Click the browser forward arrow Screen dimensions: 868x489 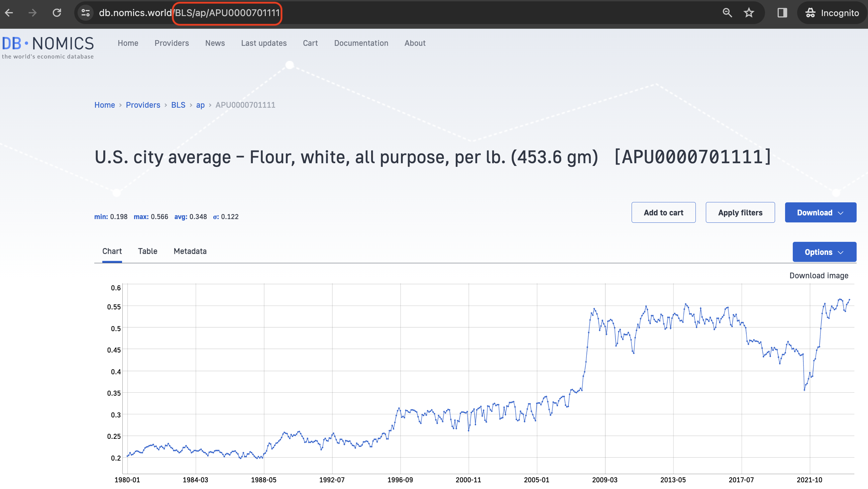(33, 13)
